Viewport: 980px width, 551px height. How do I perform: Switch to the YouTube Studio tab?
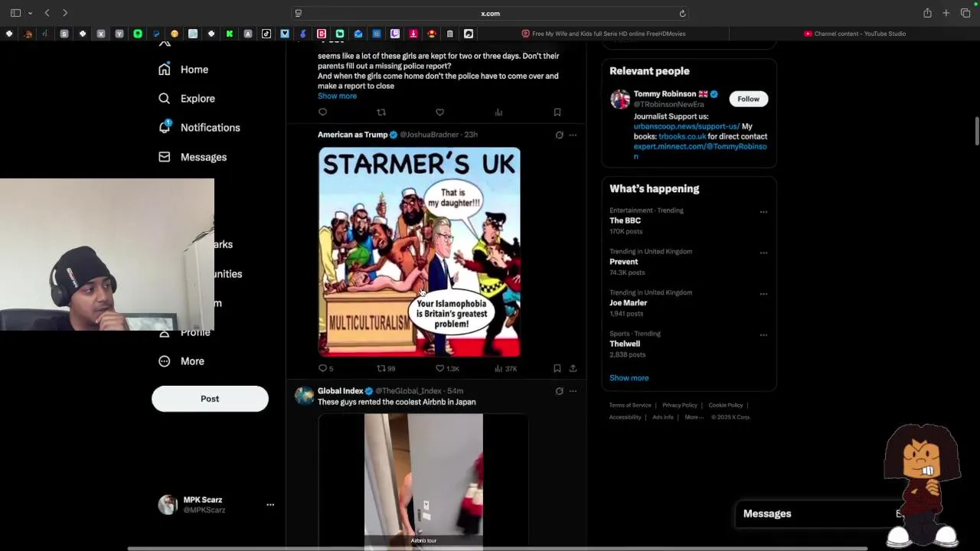point(854,34)
